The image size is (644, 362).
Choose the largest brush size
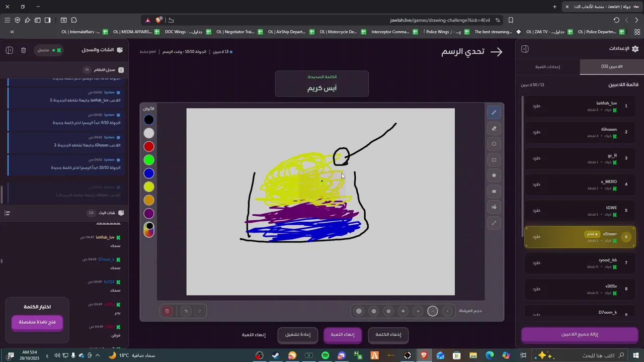click(x=359, y=311)
